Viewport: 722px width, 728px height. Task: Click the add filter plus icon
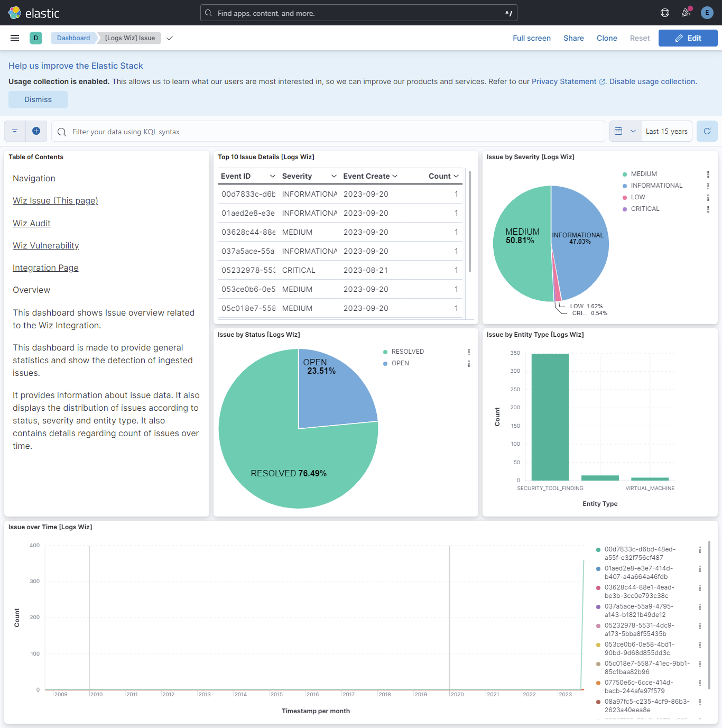click(36, 131)
